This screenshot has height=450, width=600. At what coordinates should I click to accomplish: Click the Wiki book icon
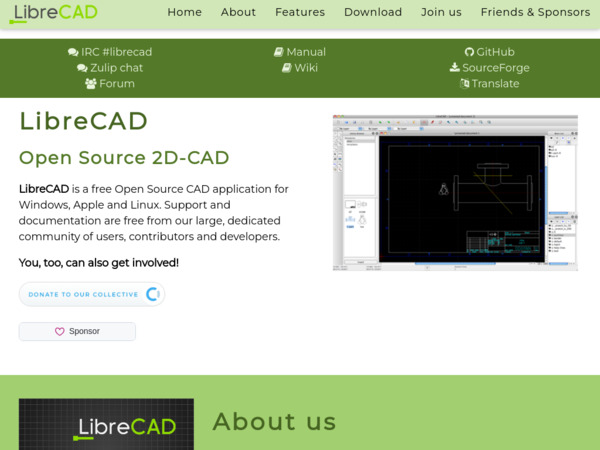286,68
